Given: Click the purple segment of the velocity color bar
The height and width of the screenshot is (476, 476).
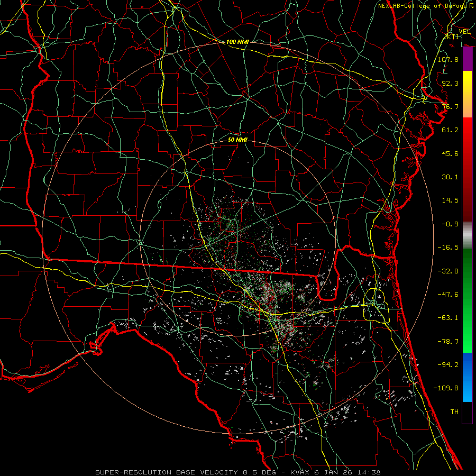Looking at the screenshot, I should [x=467, y=59].
